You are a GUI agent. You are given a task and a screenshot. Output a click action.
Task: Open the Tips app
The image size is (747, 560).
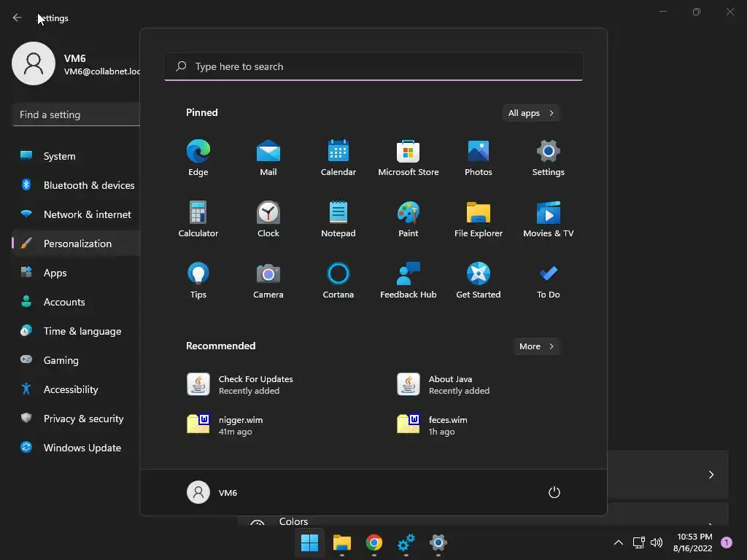tap(198, 281)
